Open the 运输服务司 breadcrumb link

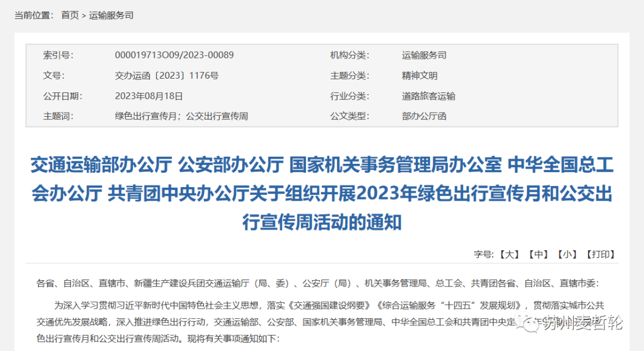coord(111,15)
